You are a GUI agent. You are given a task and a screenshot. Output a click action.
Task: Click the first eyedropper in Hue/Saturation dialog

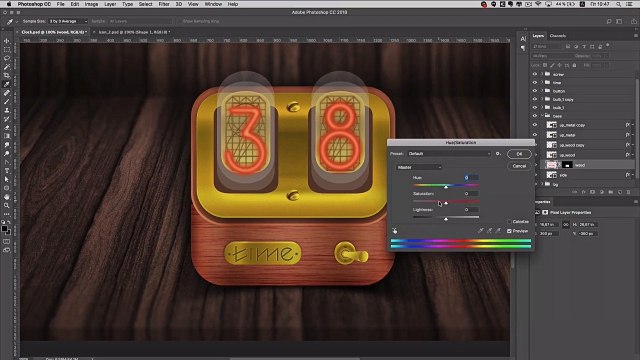pos(481,231)
